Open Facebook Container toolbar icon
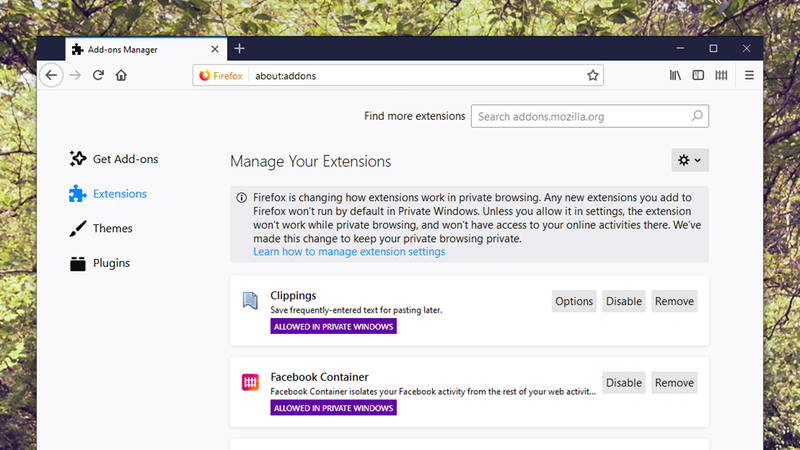Image resolution: width=800 pixels, height=450 pixels. point(721,76)
